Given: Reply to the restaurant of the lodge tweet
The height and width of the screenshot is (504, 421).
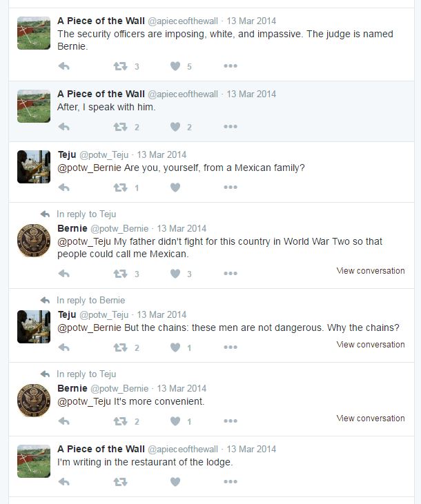Looking at the screenshot, I should click(x=64, y=482).
